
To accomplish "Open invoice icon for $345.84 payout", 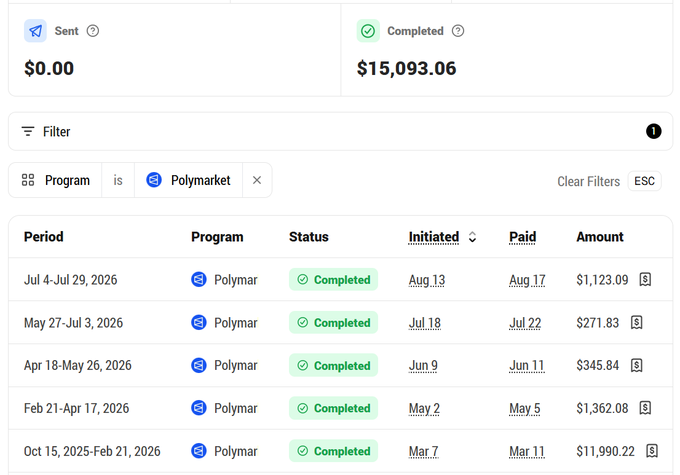I will (636, 365).
